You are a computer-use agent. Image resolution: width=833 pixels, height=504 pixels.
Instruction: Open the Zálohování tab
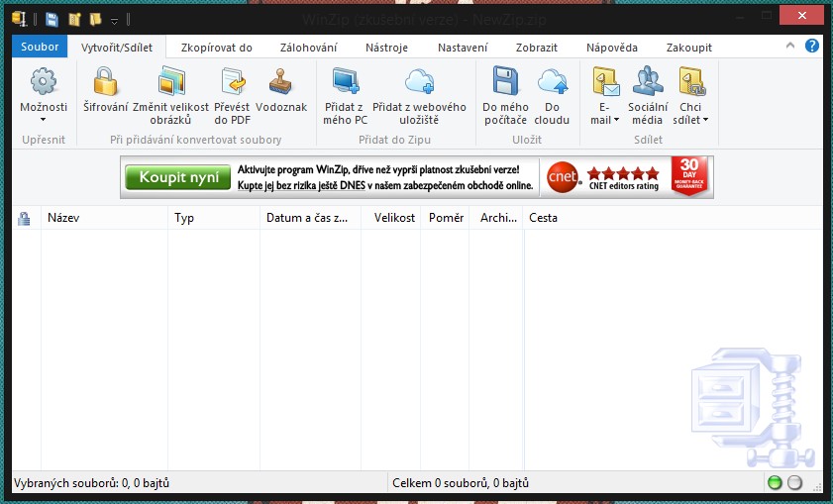[x=309, y=48]
